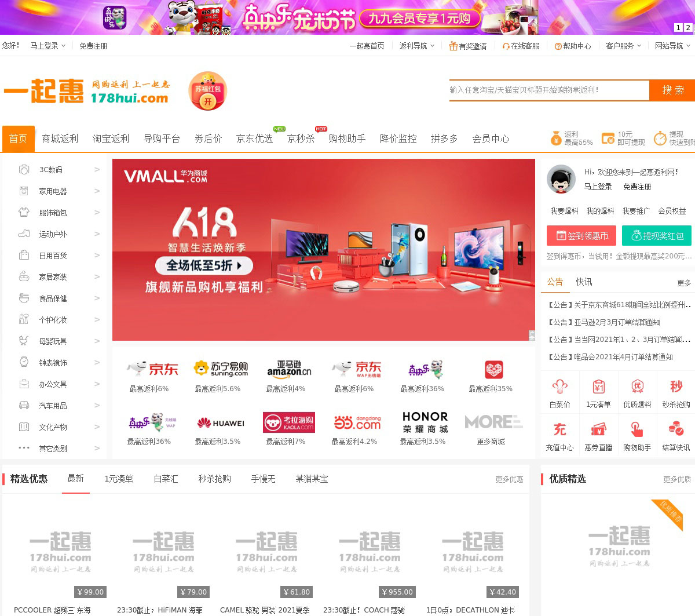Click the 钟表镜饰 watch icon

(24, 363)
